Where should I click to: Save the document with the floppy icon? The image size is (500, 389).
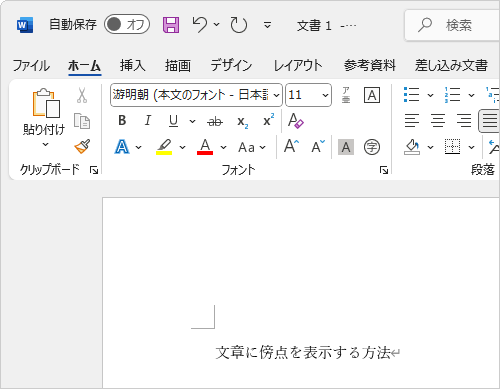pos(171,25)
